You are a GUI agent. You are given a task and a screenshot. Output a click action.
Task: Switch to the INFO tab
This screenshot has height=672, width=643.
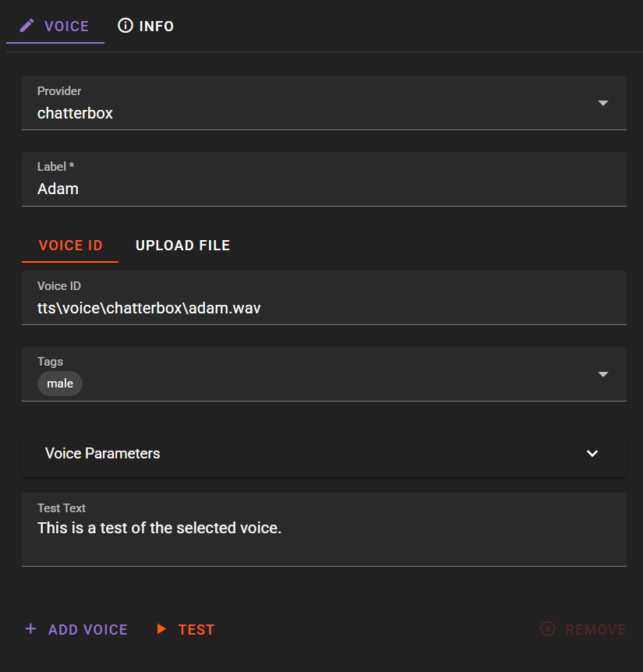point(146,27)
